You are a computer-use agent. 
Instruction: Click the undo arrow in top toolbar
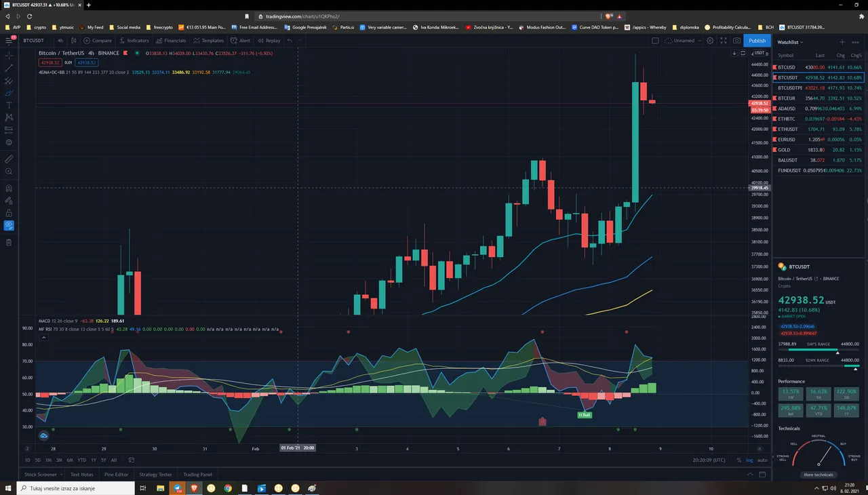290,41
